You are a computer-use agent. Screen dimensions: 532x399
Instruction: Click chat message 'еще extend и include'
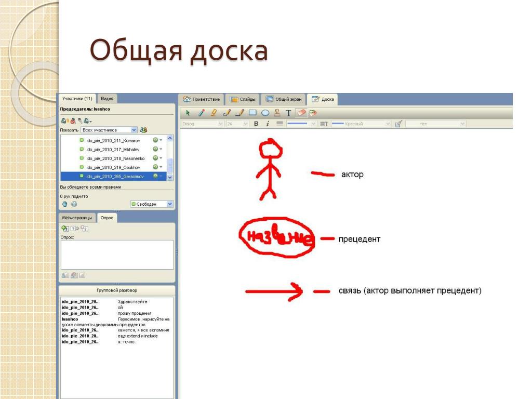(138, 336)
